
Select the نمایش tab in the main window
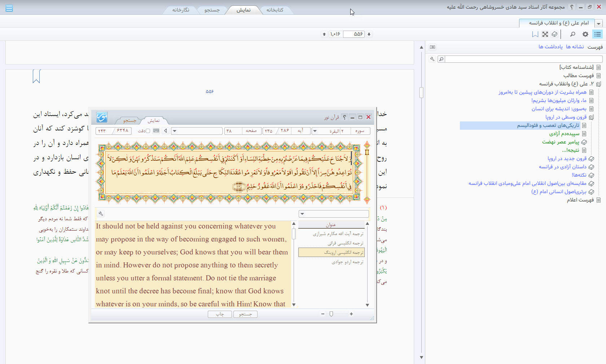pyautogui.click(x=243, y=10)
